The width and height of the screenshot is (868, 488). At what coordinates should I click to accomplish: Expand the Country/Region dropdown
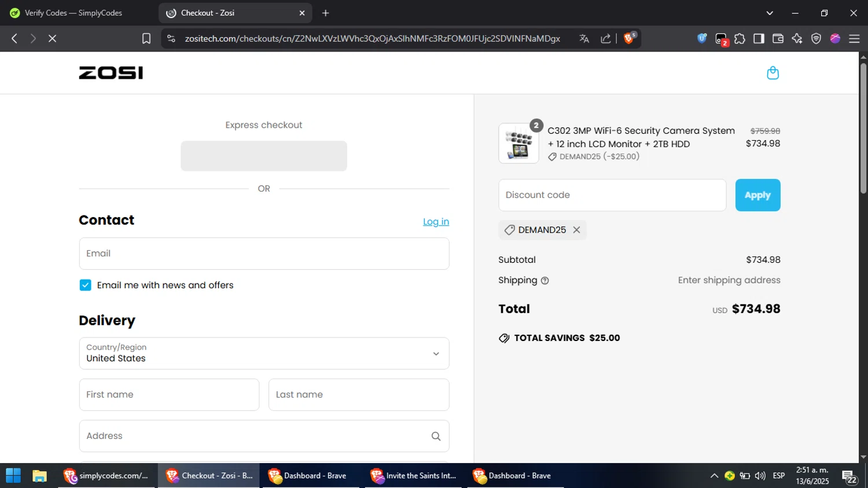click(264, 353)
